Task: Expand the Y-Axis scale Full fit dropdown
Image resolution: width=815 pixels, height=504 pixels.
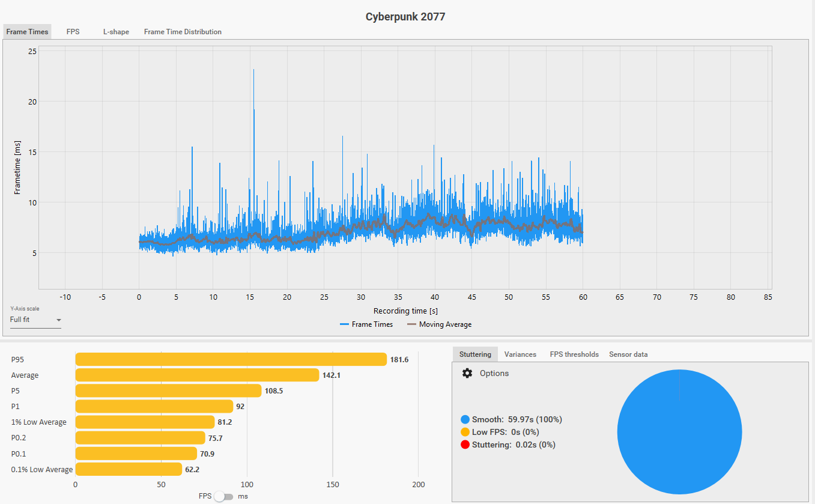Action: click(35, 320)
